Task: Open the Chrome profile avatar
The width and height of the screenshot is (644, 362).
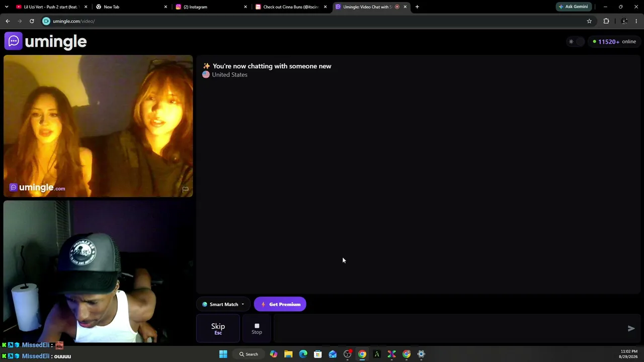Action: click(x=624, y=21)
